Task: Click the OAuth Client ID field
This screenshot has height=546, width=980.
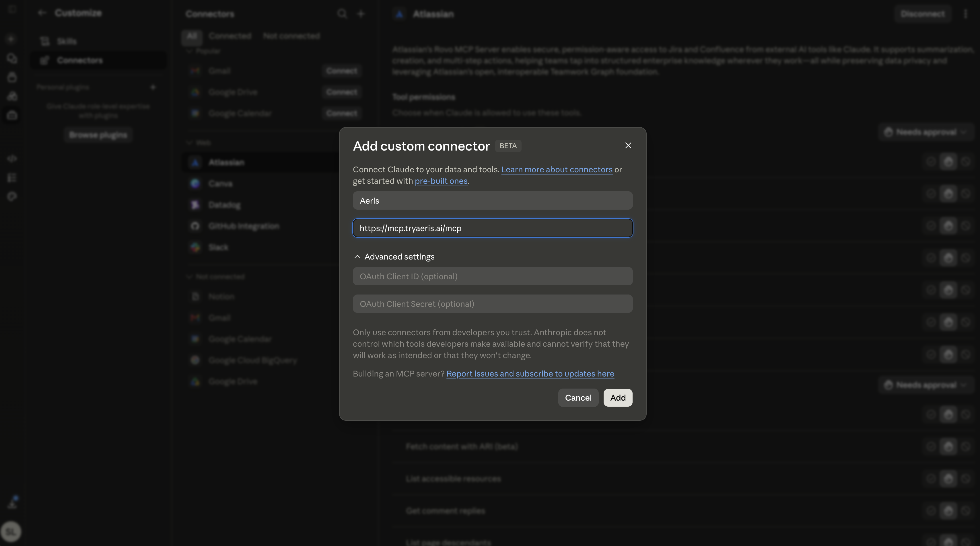Action: (493, 276)
